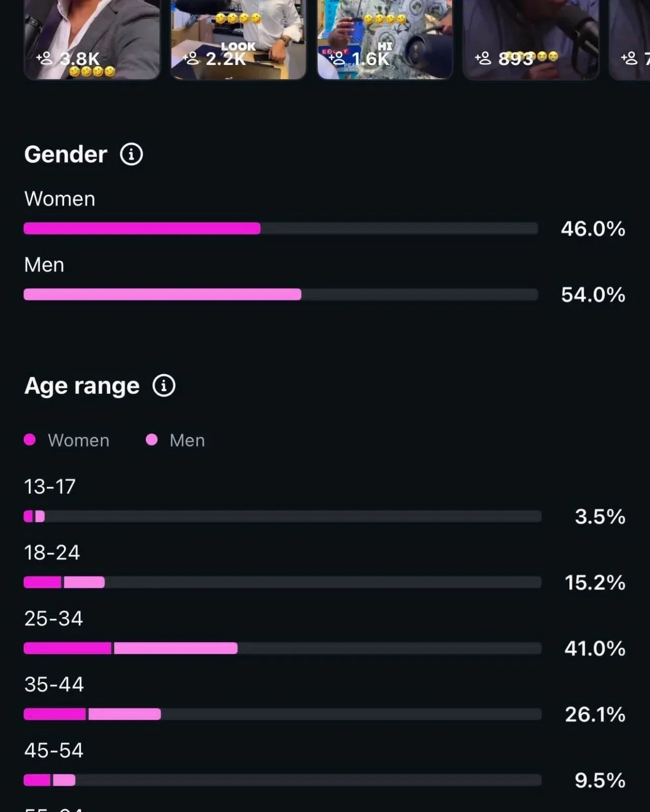Tap the Women gender percentage bar
650x812 pixels.
click(x=281, y=228)
